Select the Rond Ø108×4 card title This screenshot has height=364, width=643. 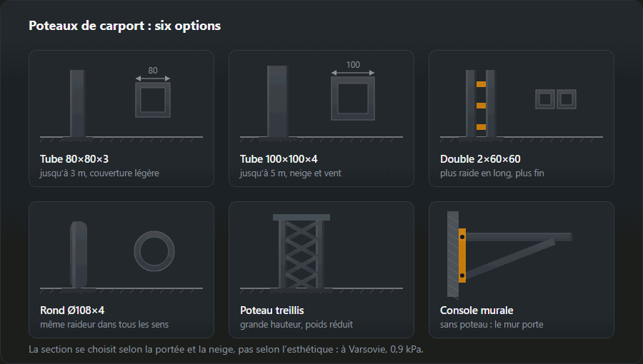[x=72, y=310]
